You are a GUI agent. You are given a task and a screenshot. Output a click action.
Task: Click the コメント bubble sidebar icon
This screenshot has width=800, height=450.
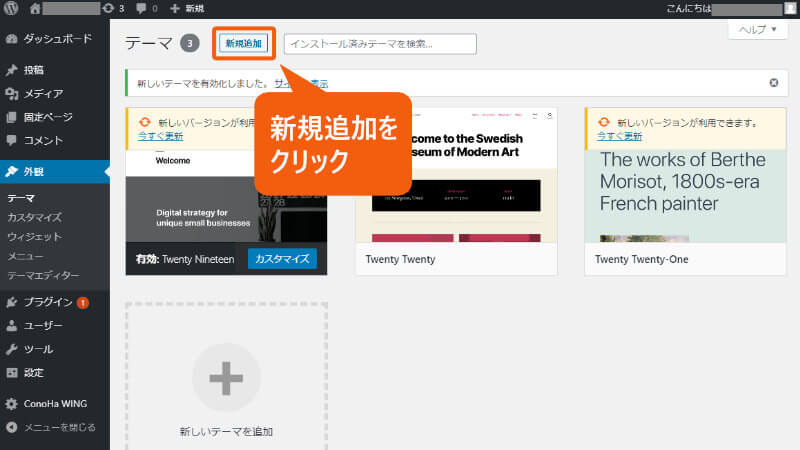tap(11, 140)
